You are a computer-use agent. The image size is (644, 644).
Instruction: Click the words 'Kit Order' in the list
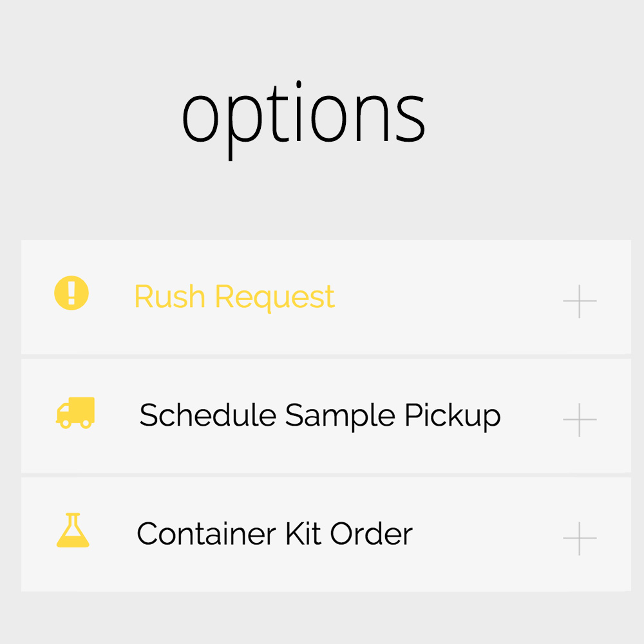[348, 534]
